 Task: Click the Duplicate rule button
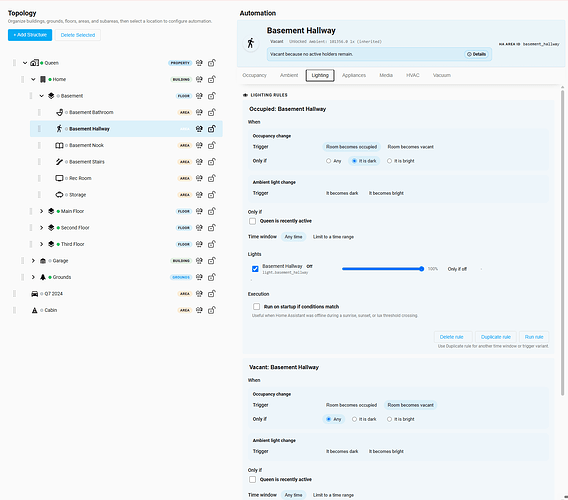[x=496, y=337]
